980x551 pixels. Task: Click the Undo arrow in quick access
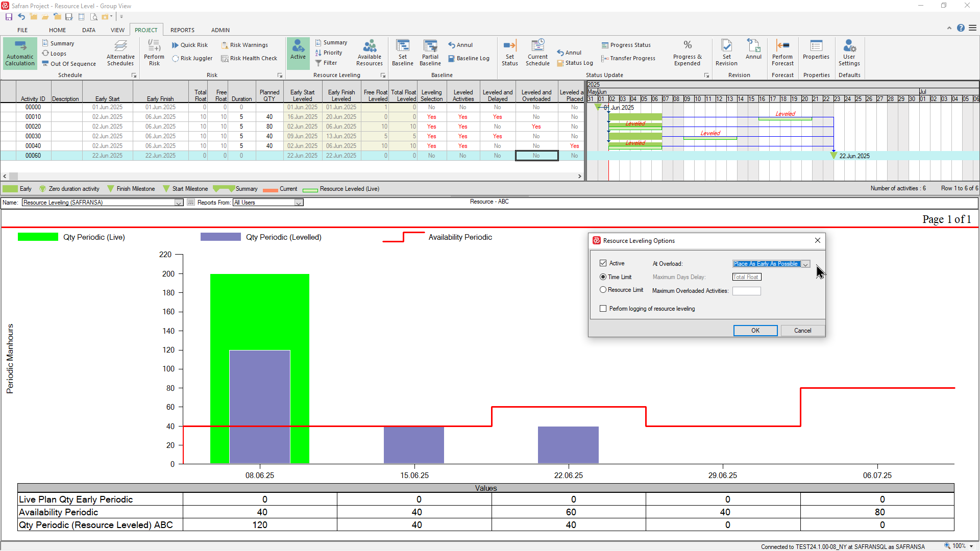tap(21, 17)
